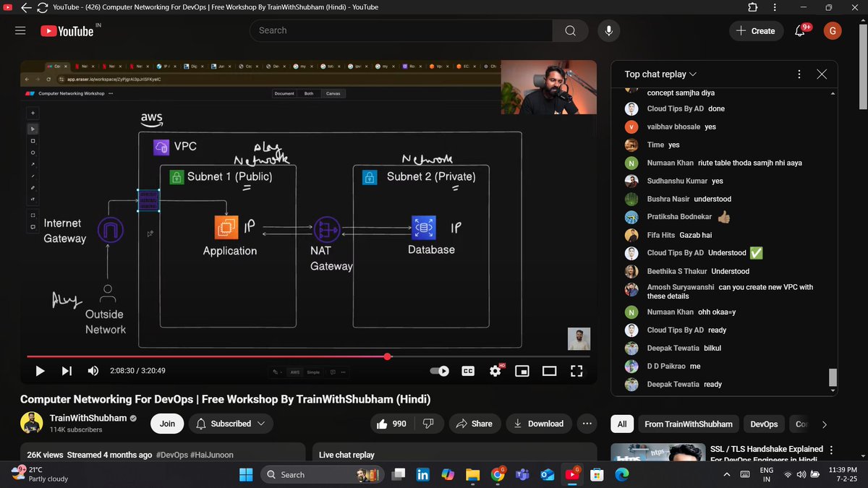
Task: Open the browser extensions puzzle icon
Action: (x=753, y=7)
